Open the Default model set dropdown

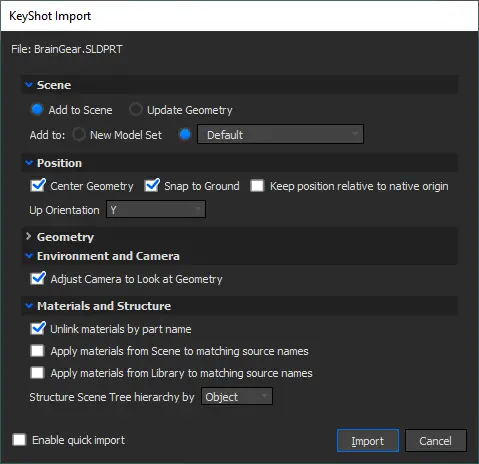[x=280, y=134]
